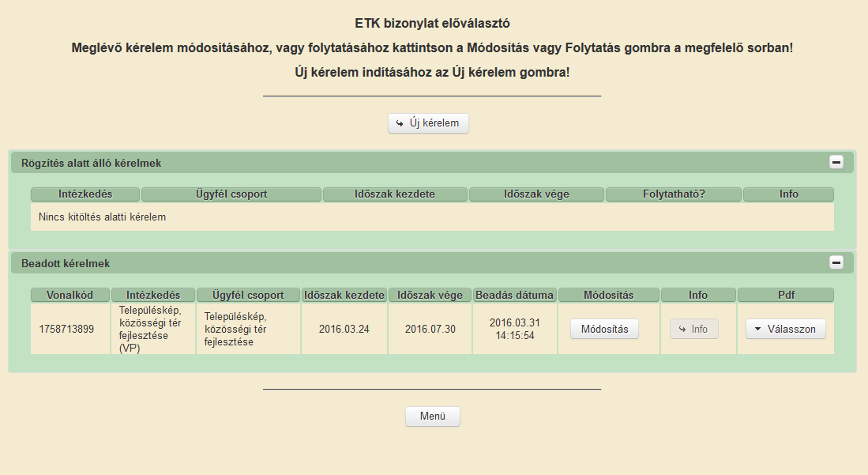Open the Válasszon PDF dropdown
This screenshot has height=475, width=868.
pos(786,329)
